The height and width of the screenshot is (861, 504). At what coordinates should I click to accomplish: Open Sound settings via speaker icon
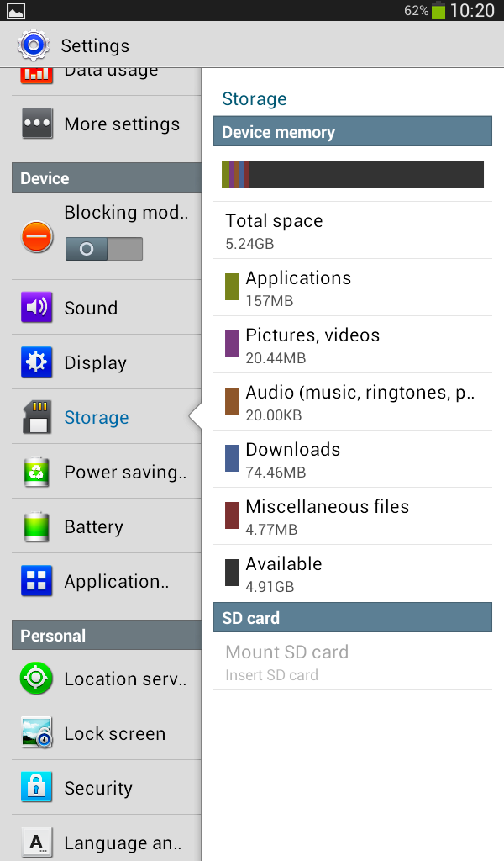pyautogui.click(x=37, y=308)
